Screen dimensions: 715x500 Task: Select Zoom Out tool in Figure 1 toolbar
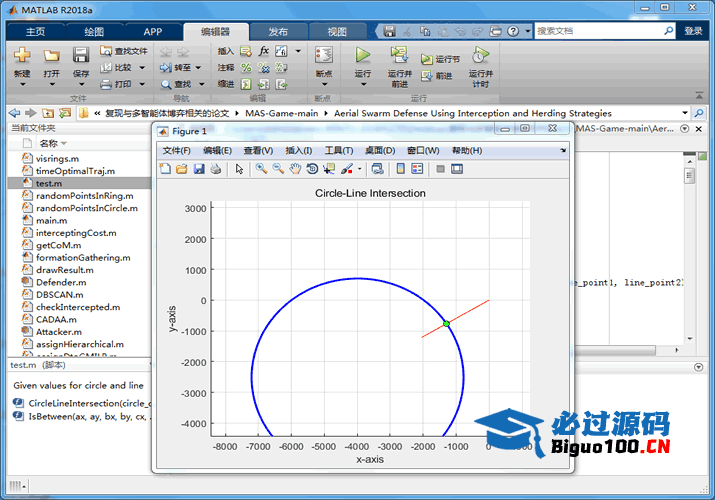click(278, 169)
